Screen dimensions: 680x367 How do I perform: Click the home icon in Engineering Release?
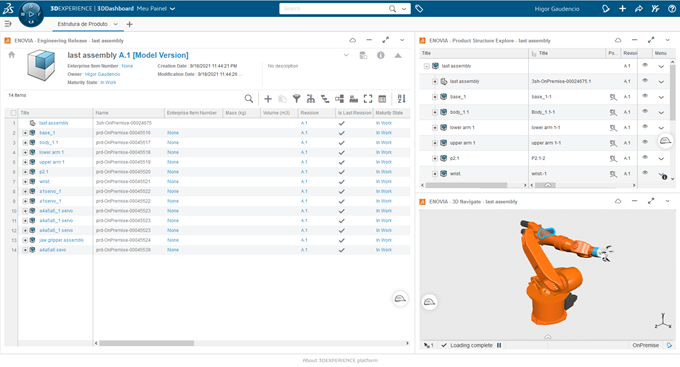pyautogui.click(x=12, y=55)
